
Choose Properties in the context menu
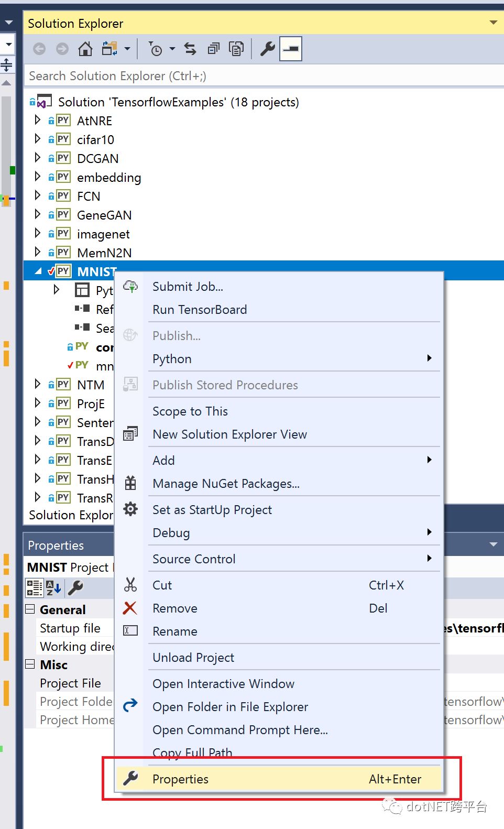(x=279, y=779)
